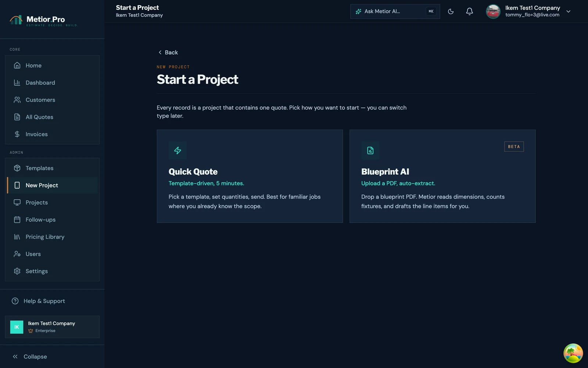Screen dimensions: 588x368
Task: Click 'Upload a PDF, auto-extract.' text
Action: click(398, 183)
